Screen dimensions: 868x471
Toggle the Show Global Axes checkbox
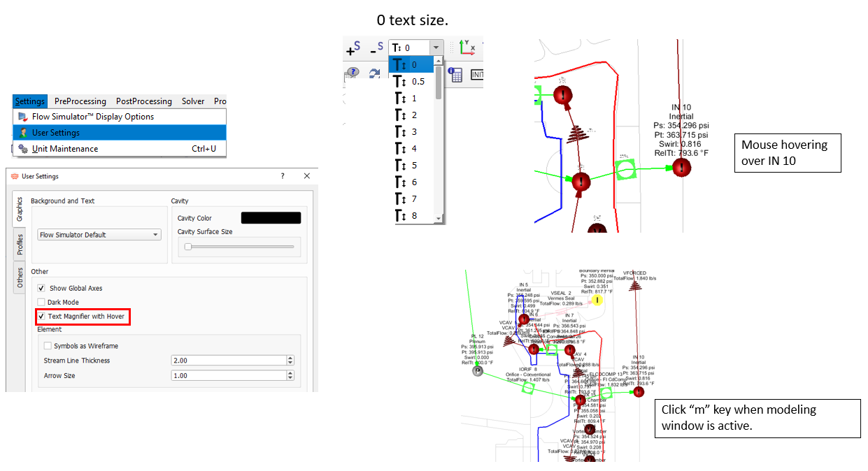41,288
